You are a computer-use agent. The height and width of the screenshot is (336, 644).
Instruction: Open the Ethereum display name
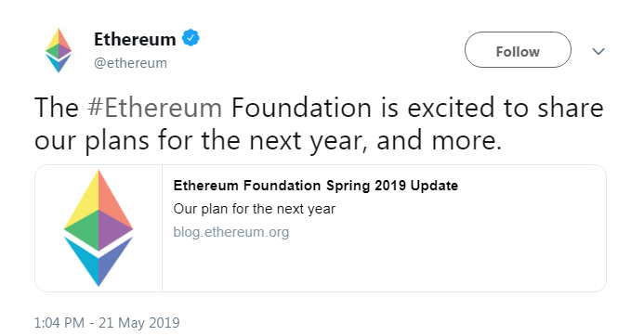(135, 39)
